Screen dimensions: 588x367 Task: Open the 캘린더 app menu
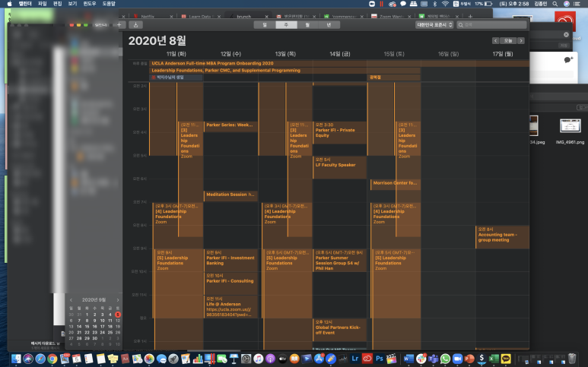click(25, 4)
